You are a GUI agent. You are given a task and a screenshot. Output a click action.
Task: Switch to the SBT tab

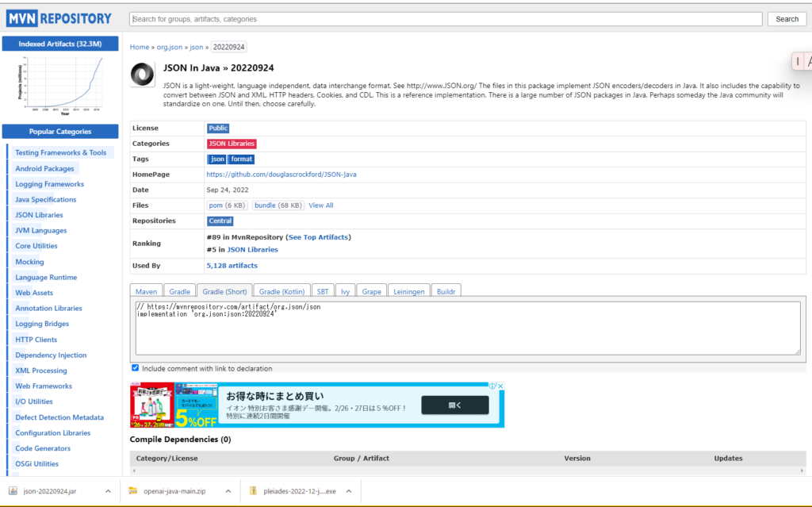click(323, 290)
